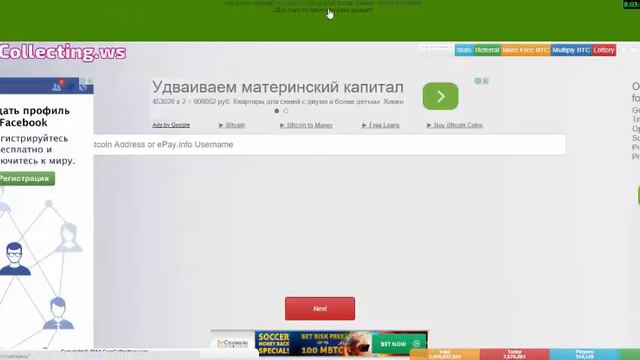This screenshot has width=640, height=360.
Task: Click the orange Total counter in status bar
Action: (444, 354)
